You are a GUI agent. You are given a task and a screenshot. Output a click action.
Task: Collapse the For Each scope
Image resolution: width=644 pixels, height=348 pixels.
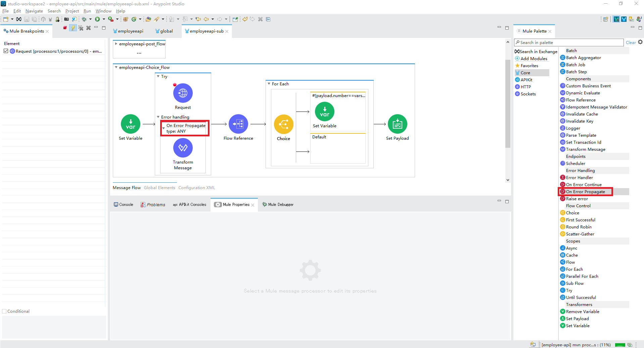pyautogui.click(x=269, y=84)
